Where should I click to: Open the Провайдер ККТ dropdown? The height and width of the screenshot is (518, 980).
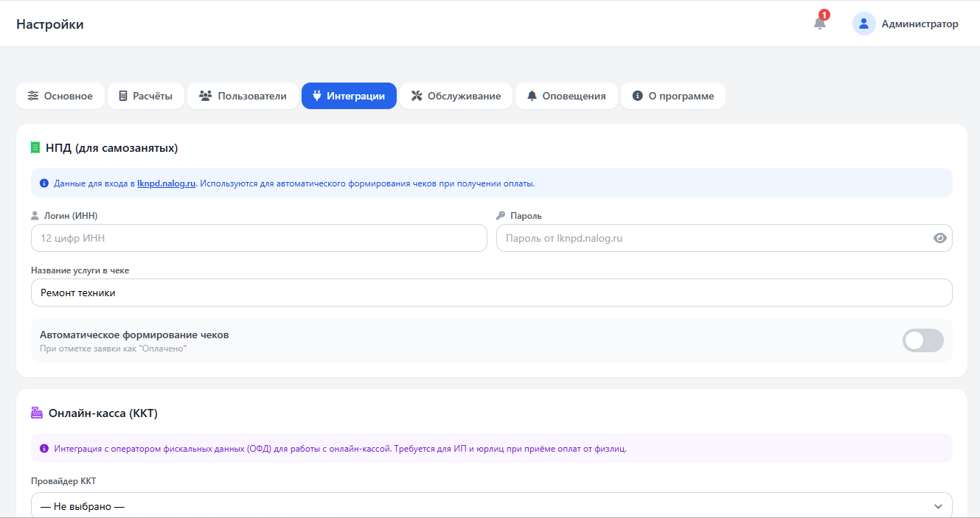click(492, 506)
